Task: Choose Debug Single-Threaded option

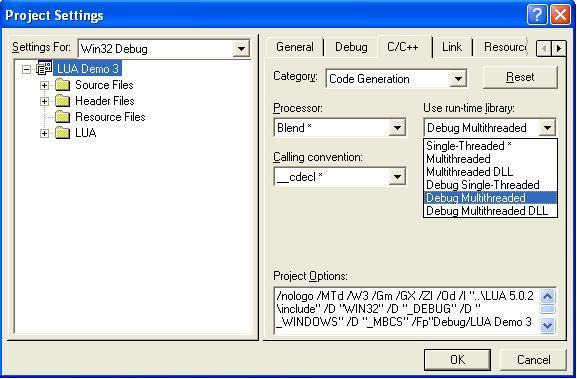Action: point(490,185)
